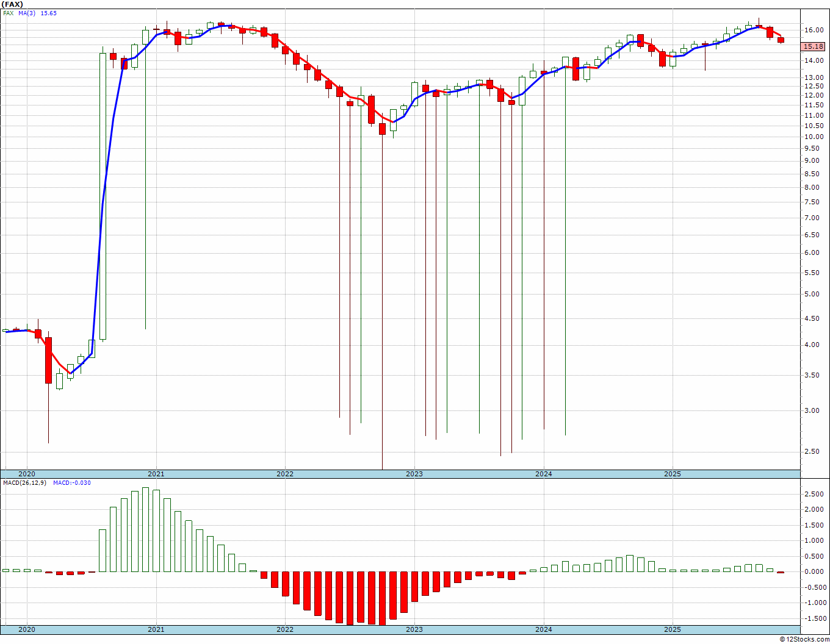Click the 2.500 MACD axis label
The height and width of the screenshot is (644, 830).
click(815, 494)
